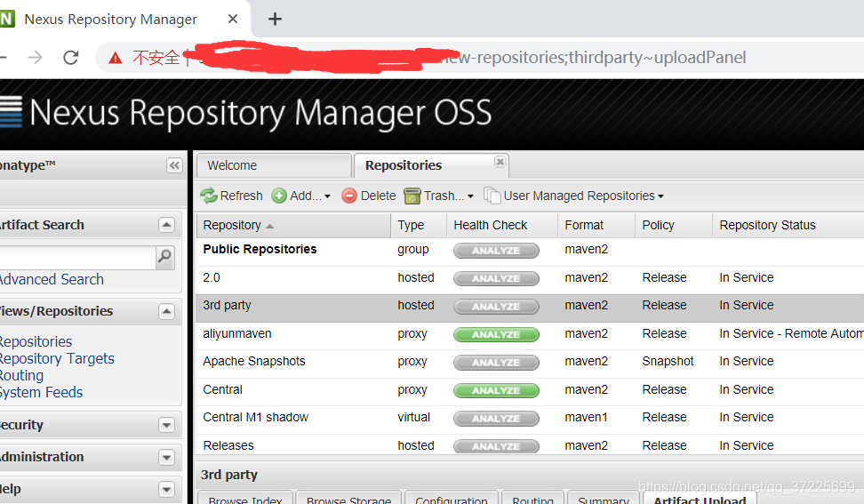Close the Nexus Repository Manager browser tab

coord(233,19)
